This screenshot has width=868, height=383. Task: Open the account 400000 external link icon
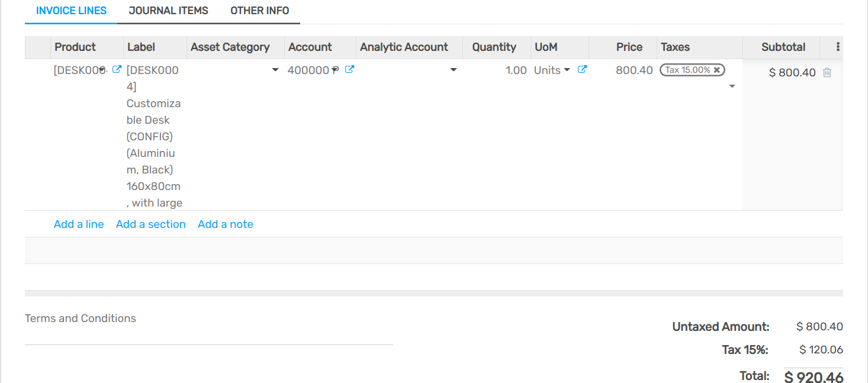point(350,69)
